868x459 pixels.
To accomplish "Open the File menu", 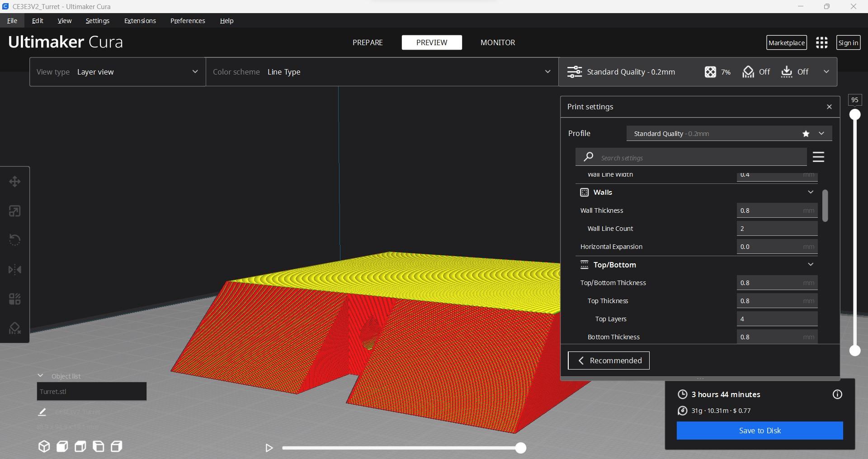I will pos(12,21).
